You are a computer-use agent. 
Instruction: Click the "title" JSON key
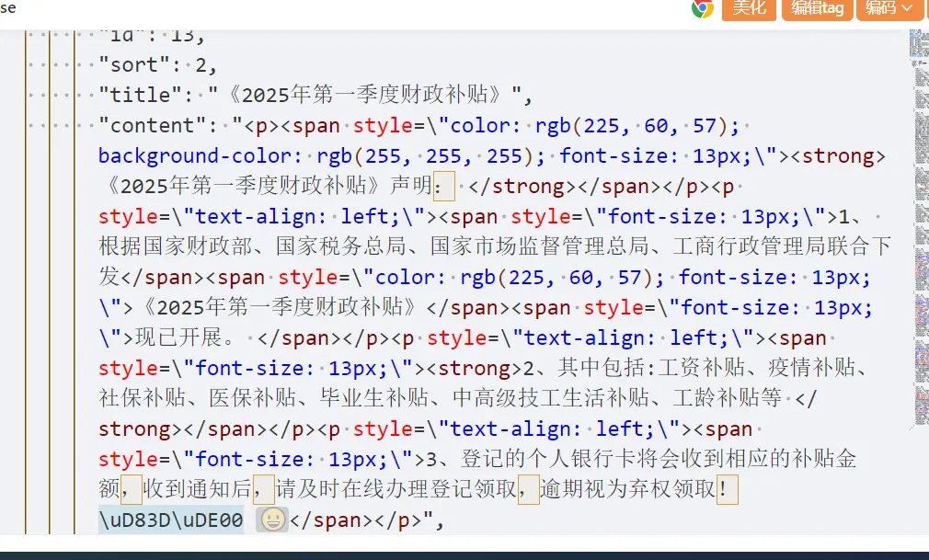pyautogui.click(x=134, y=95)
